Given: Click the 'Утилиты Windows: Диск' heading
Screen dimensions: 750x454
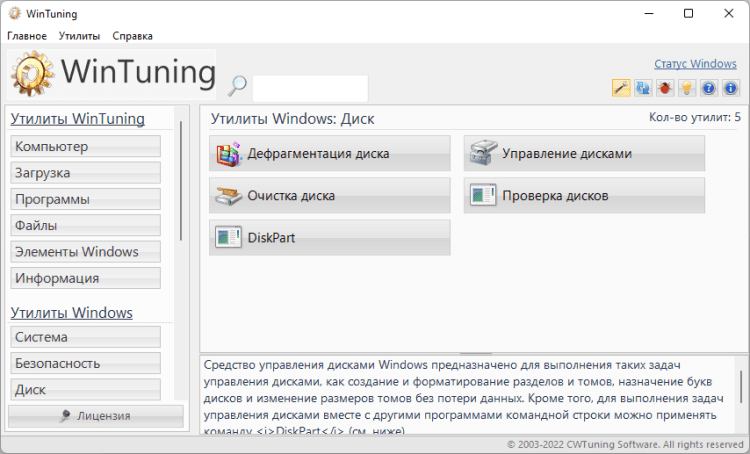Looking at the screenshot, I should [293, 119].
